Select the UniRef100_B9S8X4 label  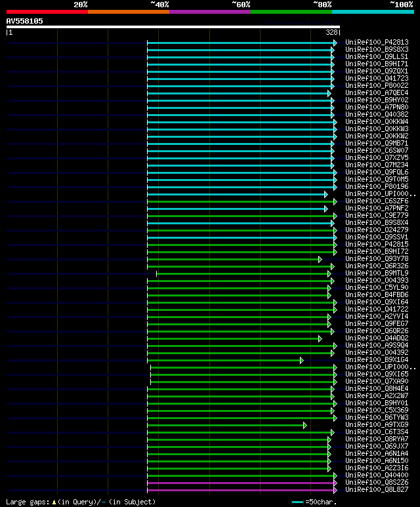coord(377,223)
